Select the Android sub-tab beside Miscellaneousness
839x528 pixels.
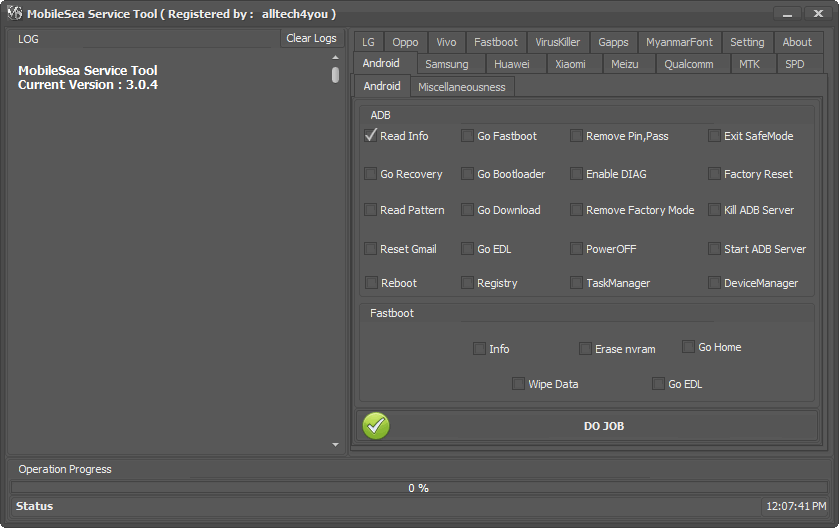pos(382,86)
